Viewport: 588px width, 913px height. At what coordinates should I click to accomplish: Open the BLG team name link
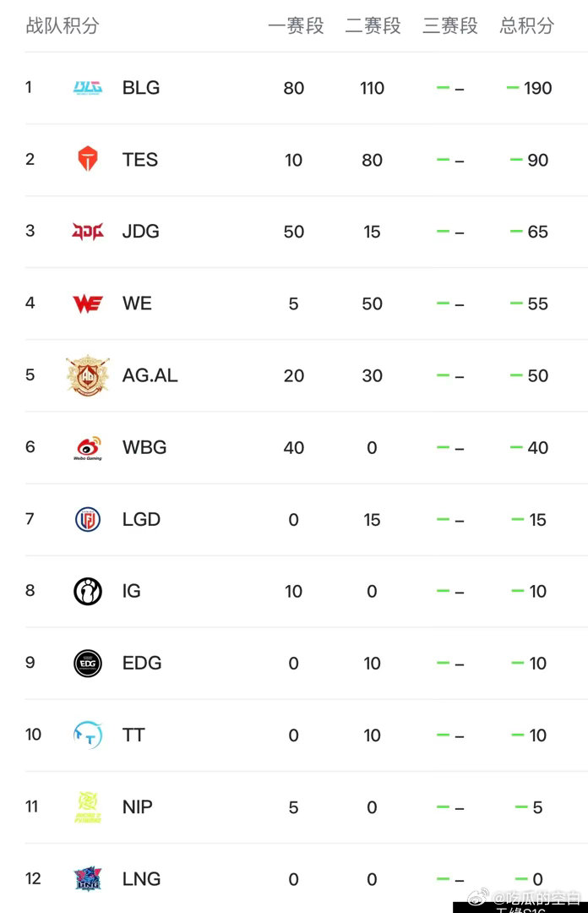pyautogui.click(x=141, y=87)
